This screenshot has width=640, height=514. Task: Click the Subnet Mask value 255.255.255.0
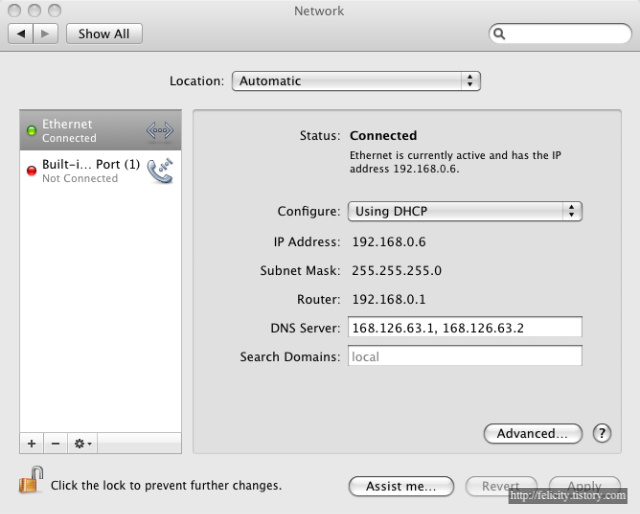pos(397,270)
